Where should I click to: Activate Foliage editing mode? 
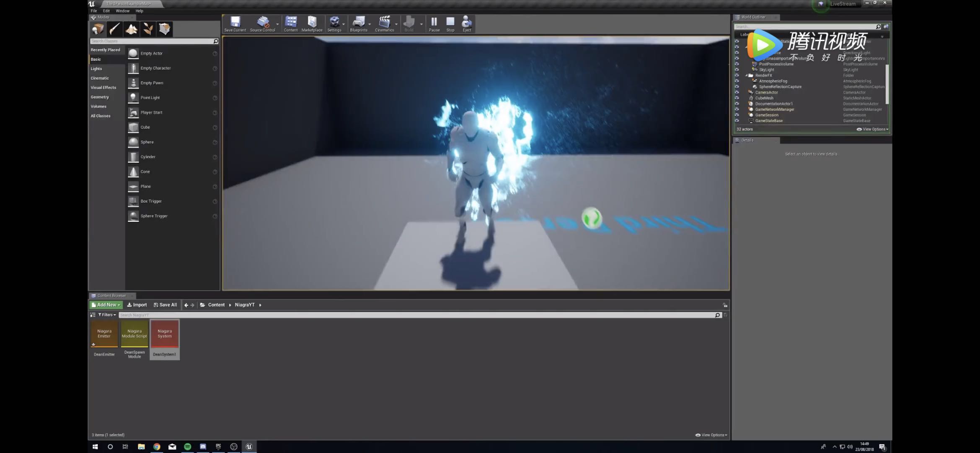pos(147,29)
